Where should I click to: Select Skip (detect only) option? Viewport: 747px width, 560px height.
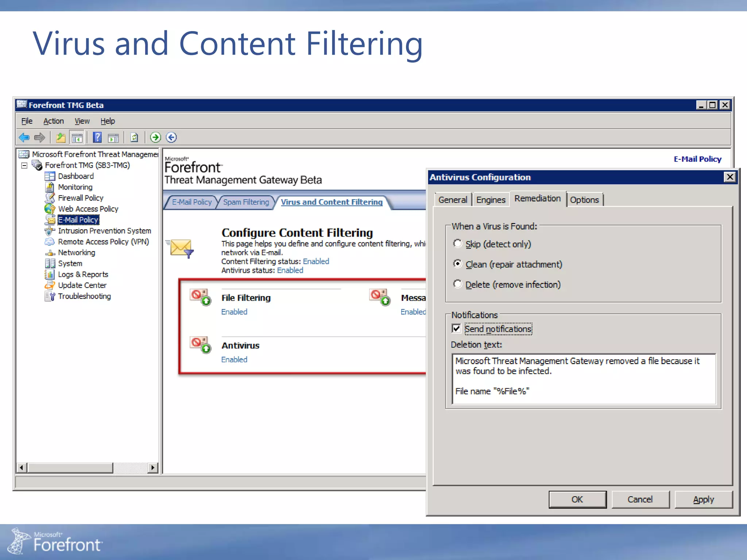457,244
